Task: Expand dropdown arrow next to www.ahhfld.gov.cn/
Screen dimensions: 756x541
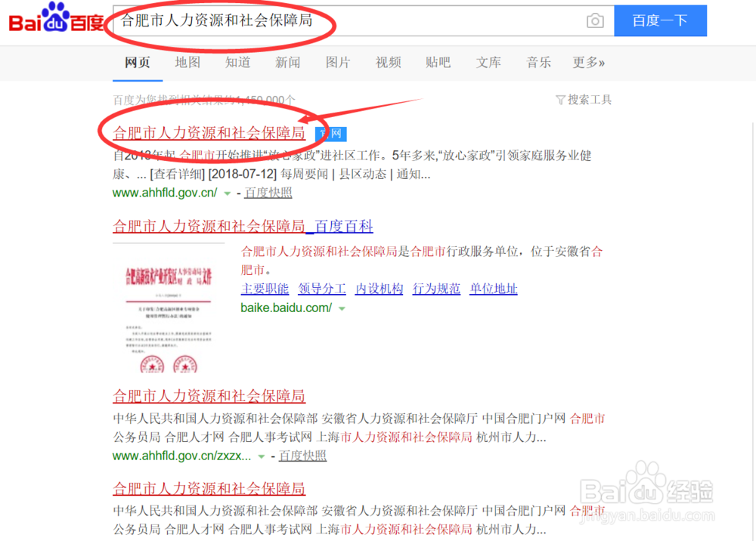Action: 227,193
